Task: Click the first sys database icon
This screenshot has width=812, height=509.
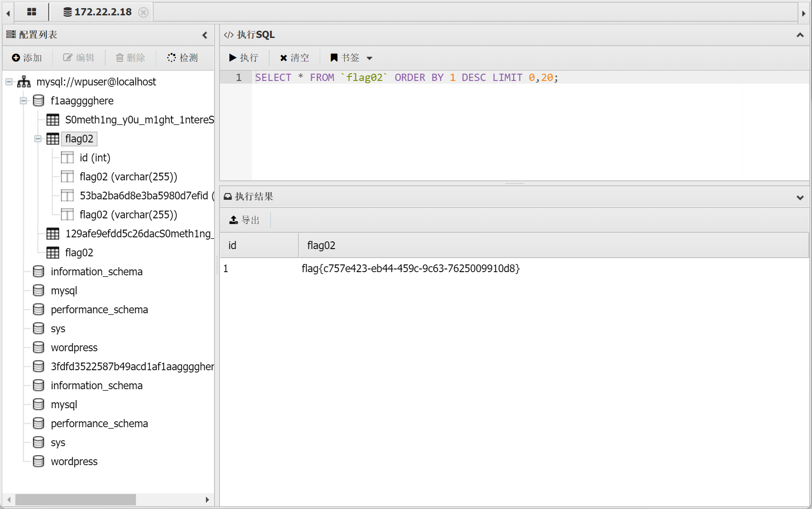Action: pyautogui.click(x=38, y=329)
